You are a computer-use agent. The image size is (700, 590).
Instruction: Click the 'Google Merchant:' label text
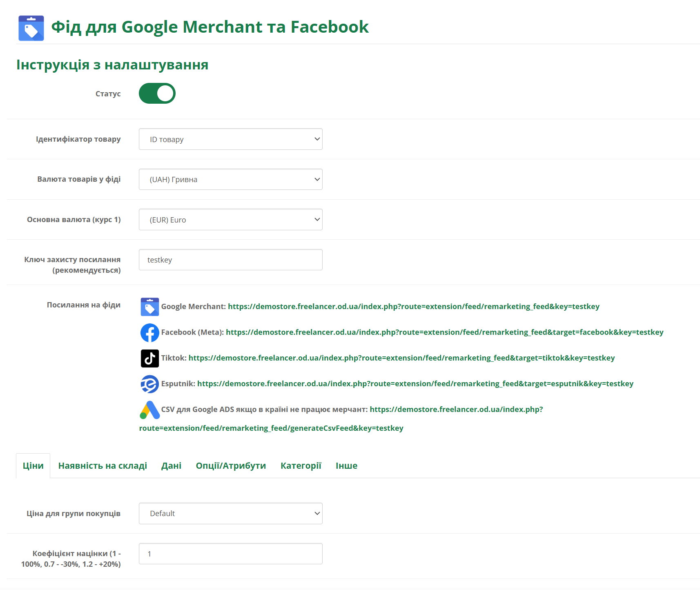point(194,307)
